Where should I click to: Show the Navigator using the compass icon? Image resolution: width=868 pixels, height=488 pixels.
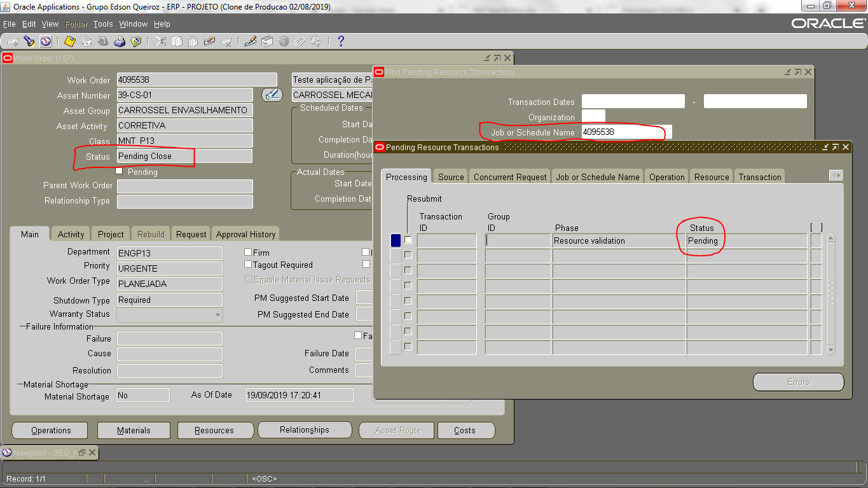pos(45,41)
